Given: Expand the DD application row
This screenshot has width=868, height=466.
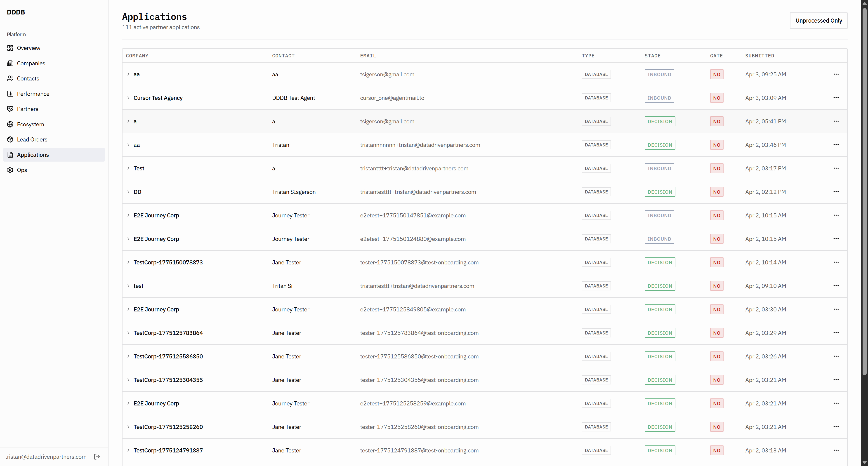Looking at the screenshot, I should 128,192.
